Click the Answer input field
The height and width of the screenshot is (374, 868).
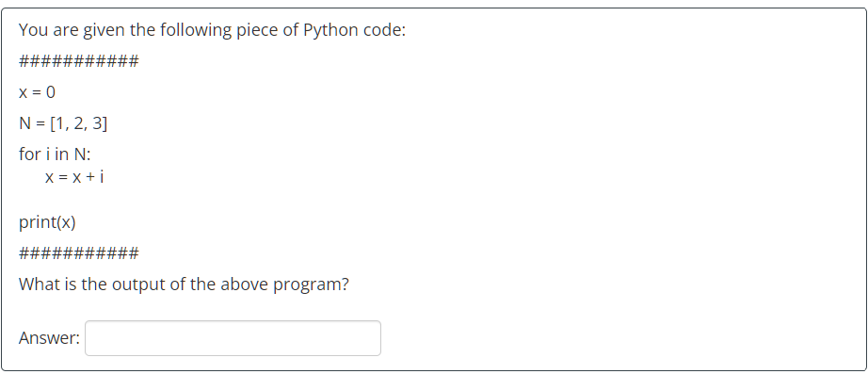tap(233, 338)
